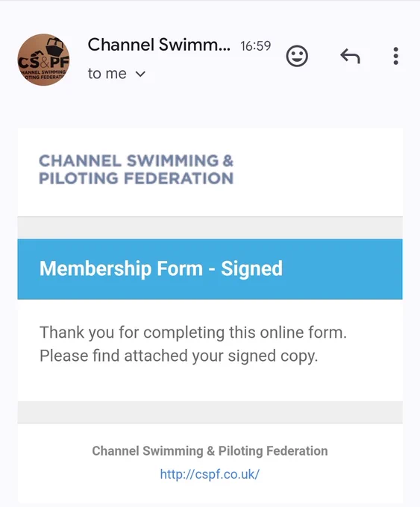420x507 pixels.
Task: Click the Channel Swimming & Piloting Federation logo
Action: (x=136, y=169)
